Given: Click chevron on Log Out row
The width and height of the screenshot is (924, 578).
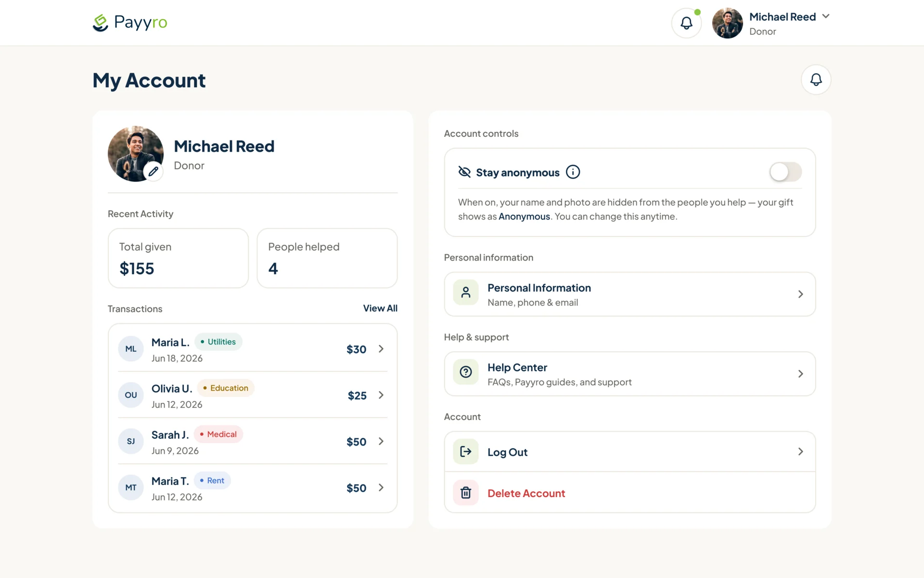Looking at the screenshot, I should pyautogui.click(x=801, y=451).
